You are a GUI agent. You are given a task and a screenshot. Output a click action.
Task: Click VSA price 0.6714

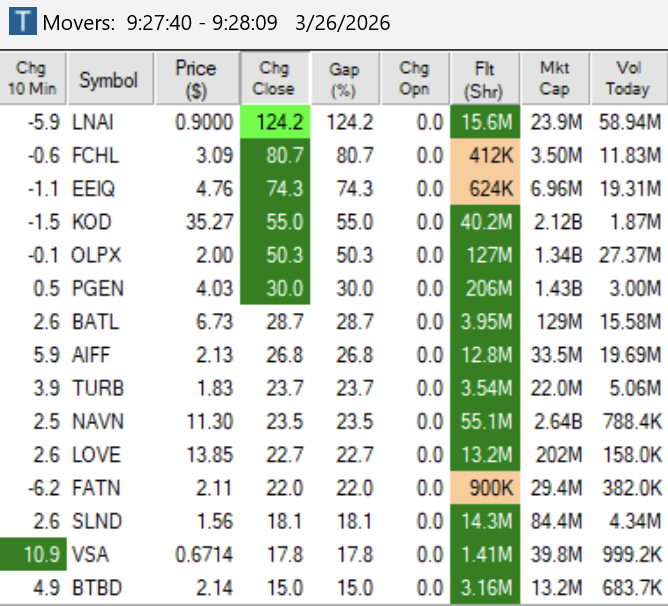coord(204,554)
